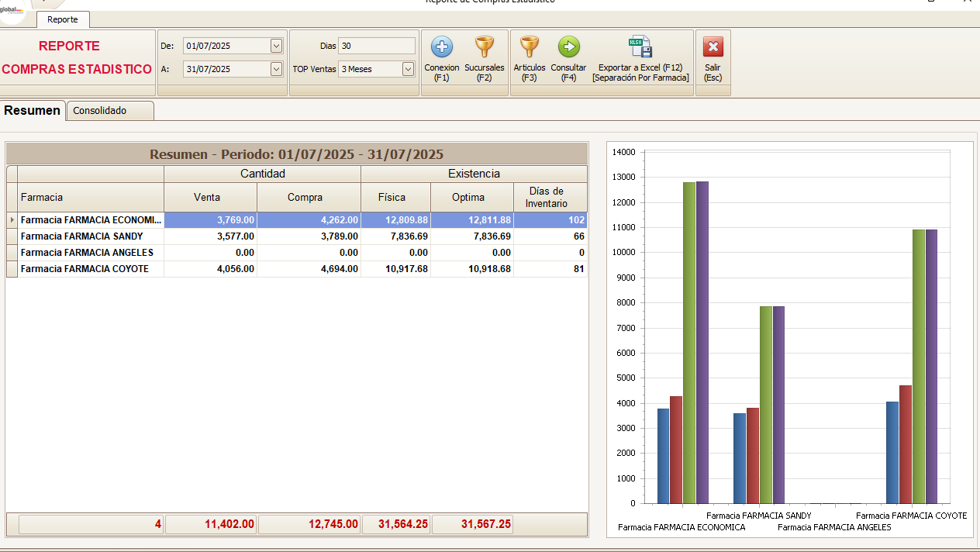980x552 pixels.
Task: Click the Conexion (F1) plus icon
Action: point(441,47)
